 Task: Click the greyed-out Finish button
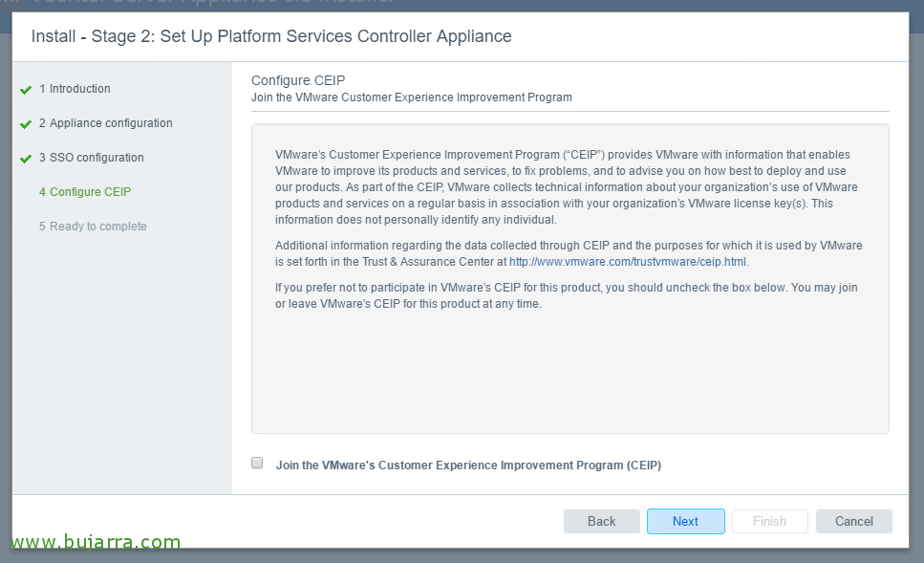coord(769,521)
